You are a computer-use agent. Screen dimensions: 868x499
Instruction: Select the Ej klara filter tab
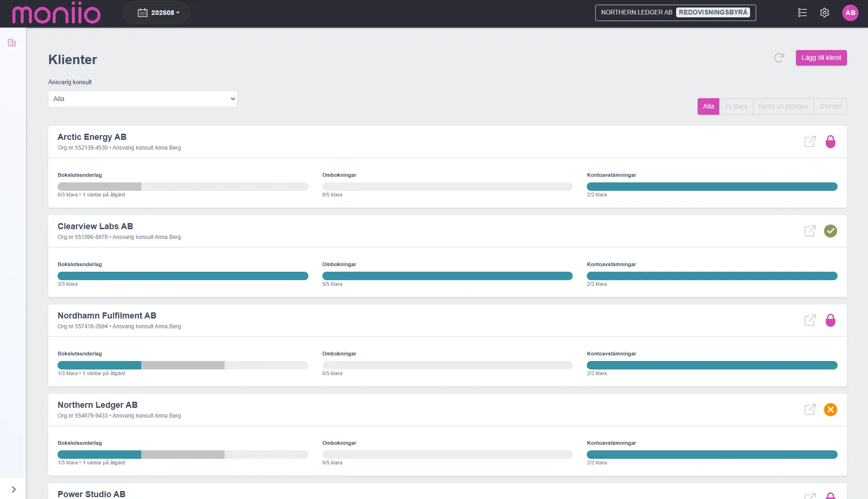(x=736, y=106)
